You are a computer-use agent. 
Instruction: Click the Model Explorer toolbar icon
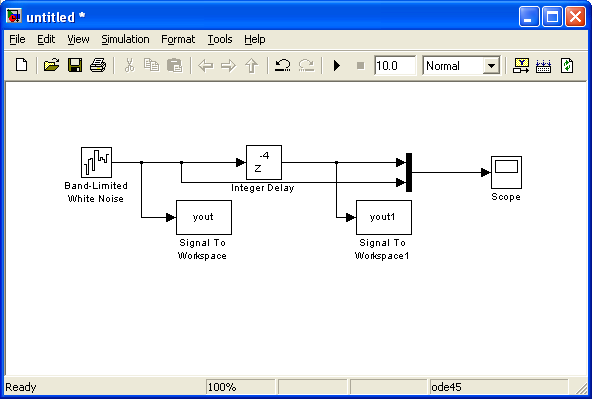[x=543, y=66]
